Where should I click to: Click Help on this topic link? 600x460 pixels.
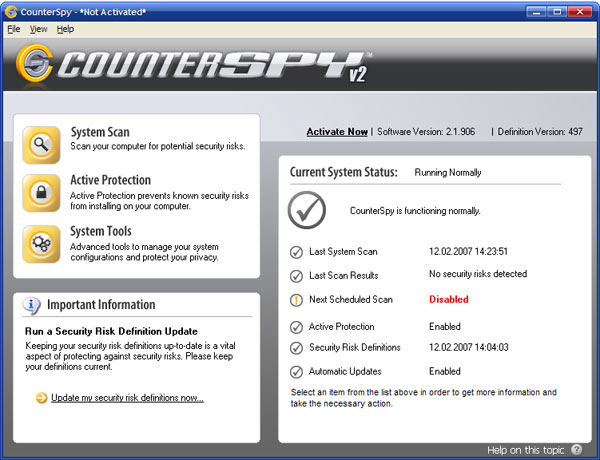pyautogui.click(x=525, y=450)
